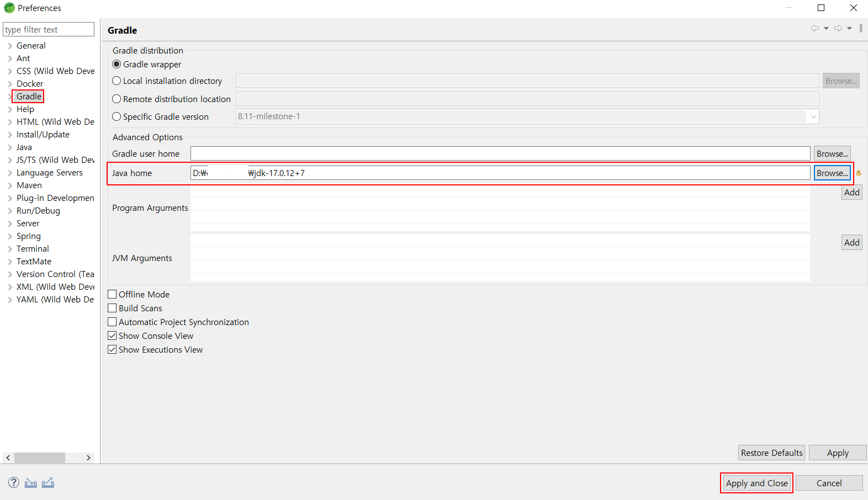The width and height of the screenshot is (868, 500).
Task: Expand the Java tree node
Action: [x=10, y=147]
